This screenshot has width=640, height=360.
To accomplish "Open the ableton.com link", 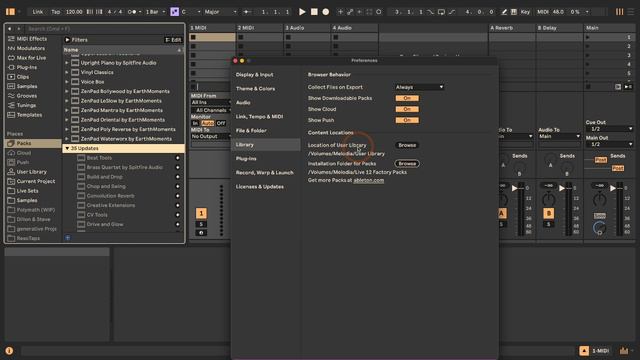I will 369,180.
